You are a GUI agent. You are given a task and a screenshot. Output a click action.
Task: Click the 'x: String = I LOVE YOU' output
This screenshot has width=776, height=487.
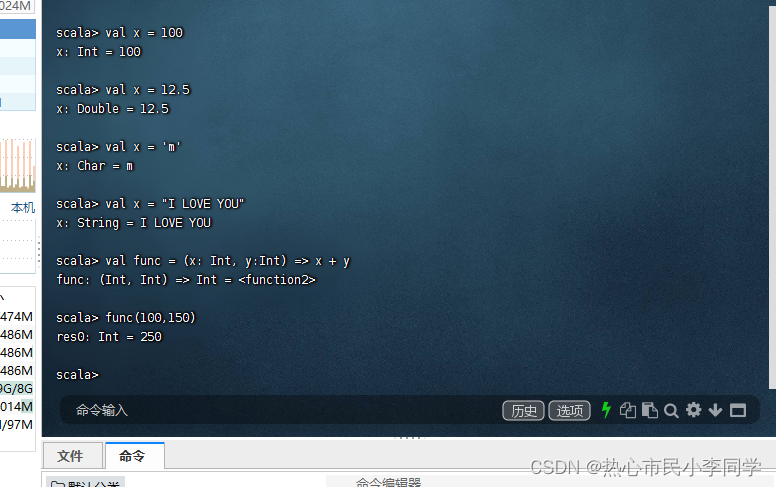pos(134,223)
